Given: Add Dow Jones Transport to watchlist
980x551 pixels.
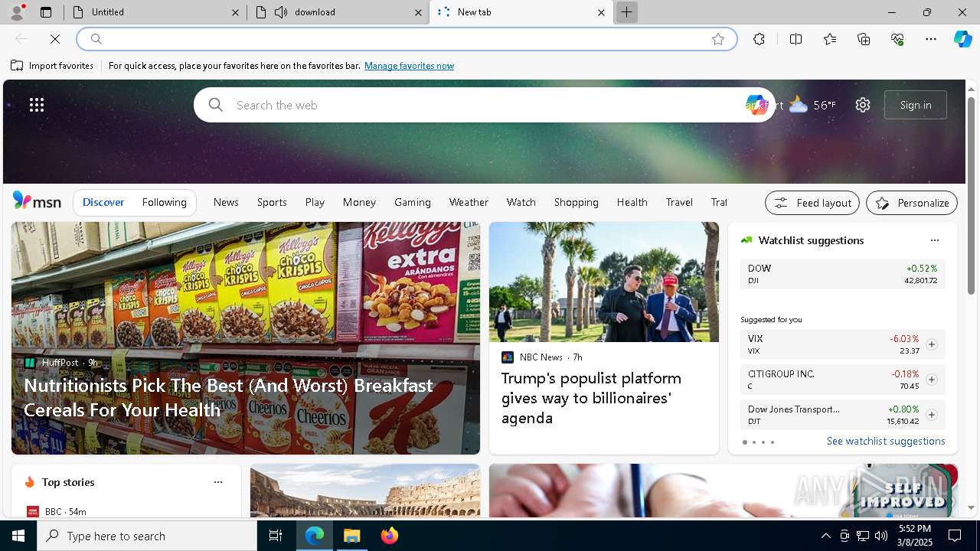Looking at the screenshot, I should [931, 415].
